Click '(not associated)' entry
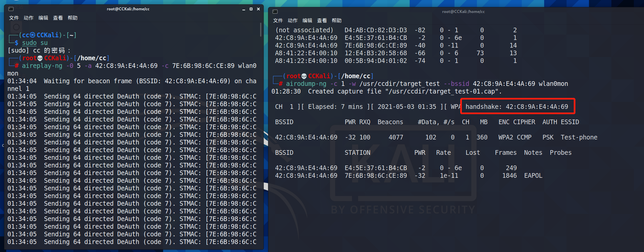This screenshot has width=644, height=252. [304, 30]
